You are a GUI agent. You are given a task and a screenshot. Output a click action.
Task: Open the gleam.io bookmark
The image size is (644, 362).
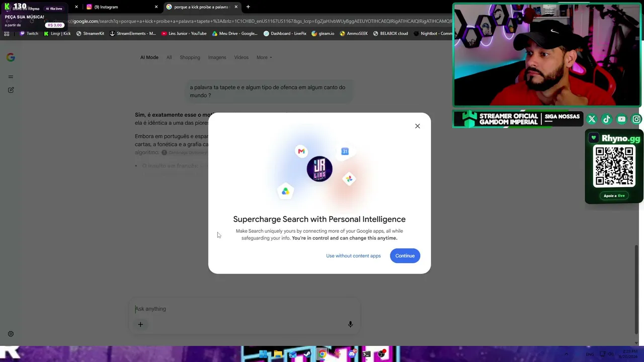[x=323, y=34]
